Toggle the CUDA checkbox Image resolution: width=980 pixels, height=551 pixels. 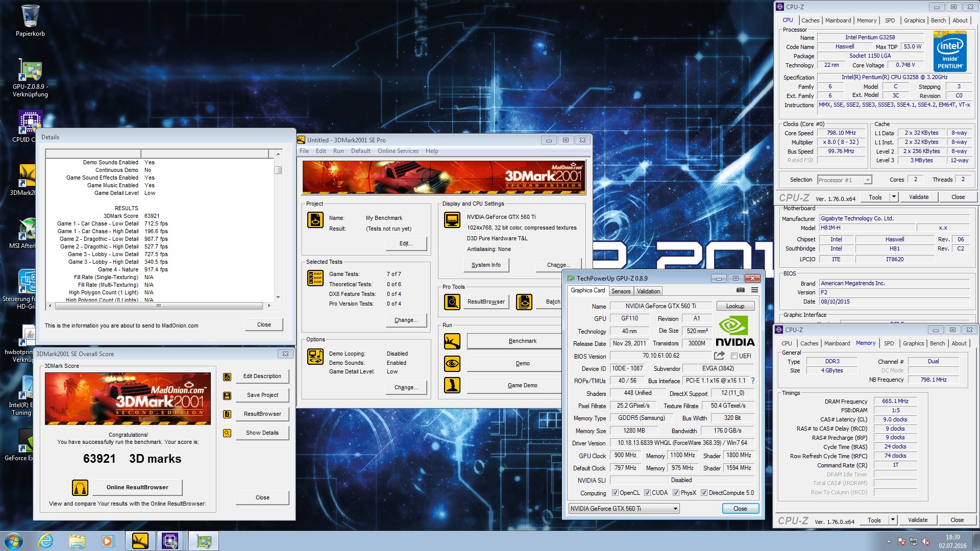coord(647,493)
